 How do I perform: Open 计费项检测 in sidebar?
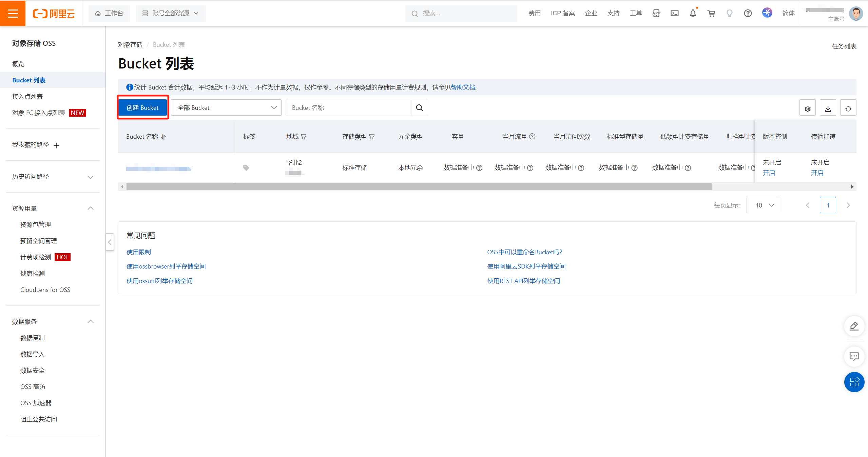(x=36, y=257)
